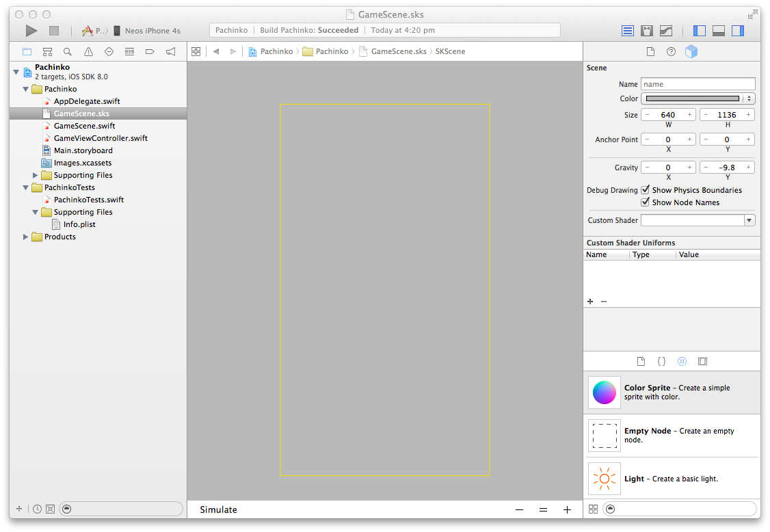Expand the Products folder
The height and width of the screenshot is (532, 770).
point(26,237)
